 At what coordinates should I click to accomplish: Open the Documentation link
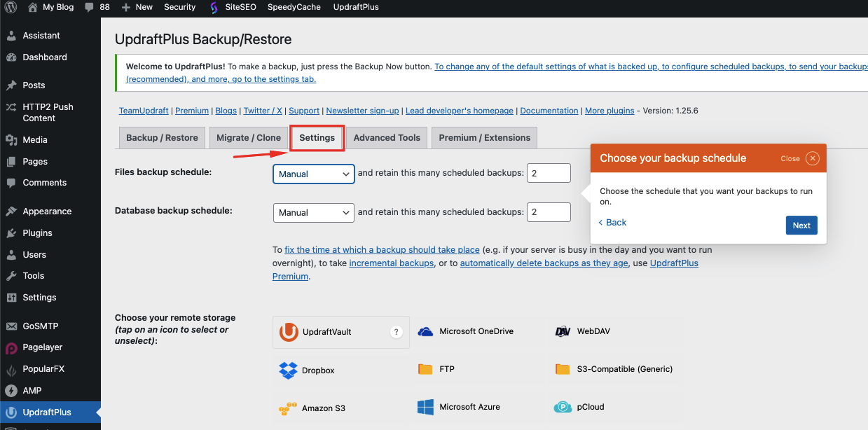click(x=549, y=111)
